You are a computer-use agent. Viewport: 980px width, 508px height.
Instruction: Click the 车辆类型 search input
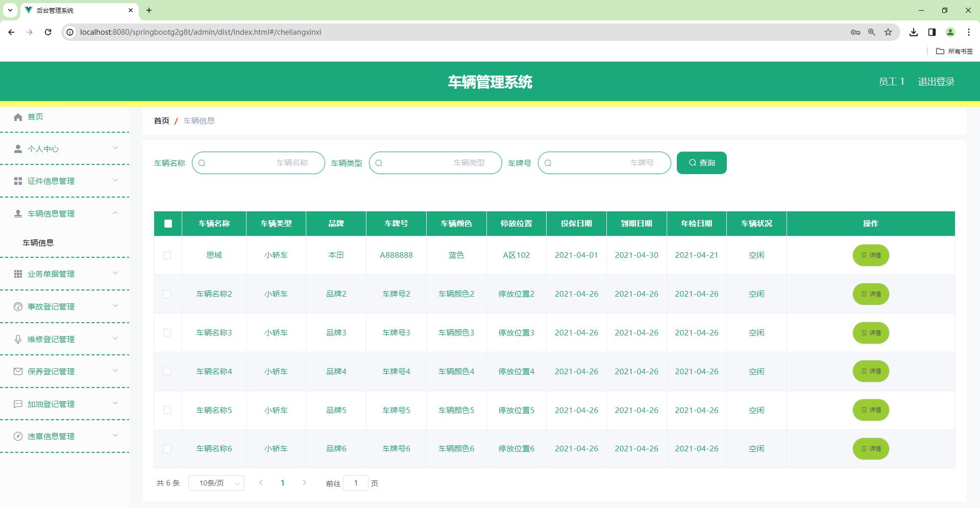435,163
